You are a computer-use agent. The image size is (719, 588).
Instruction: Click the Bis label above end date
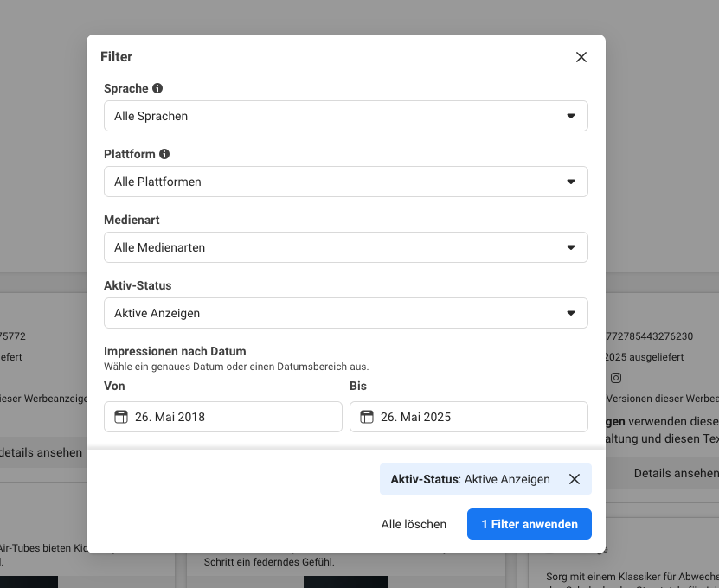coord(358,386)
